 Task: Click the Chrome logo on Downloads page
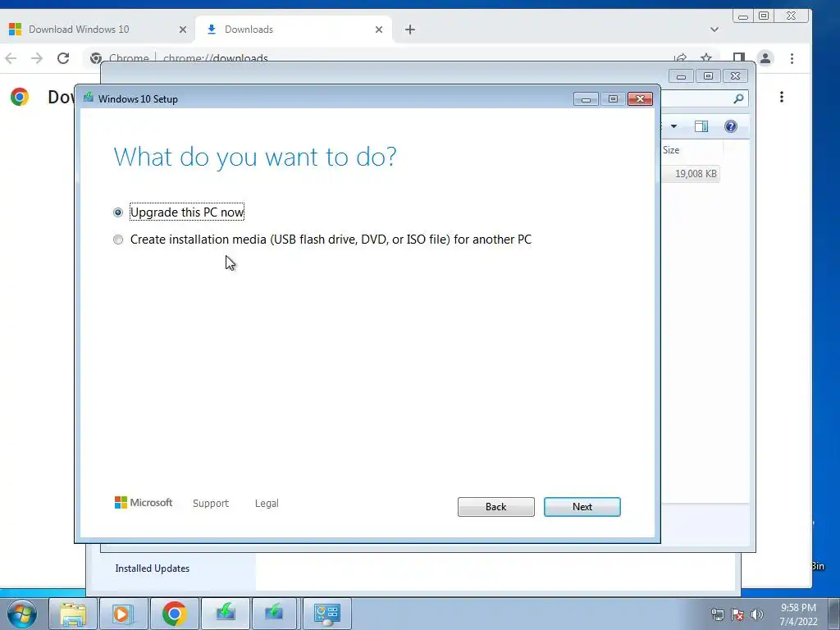[x=20, y=97]
